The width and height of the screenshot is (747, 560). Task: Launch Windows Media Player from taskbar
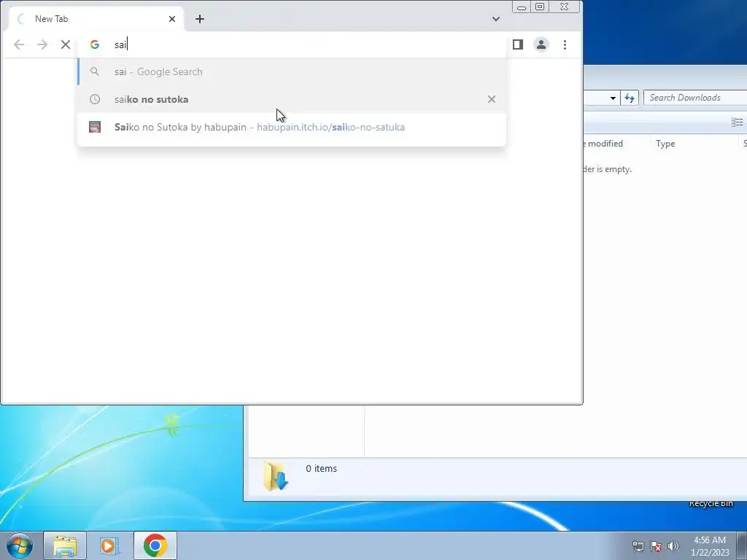coord(109,545)
